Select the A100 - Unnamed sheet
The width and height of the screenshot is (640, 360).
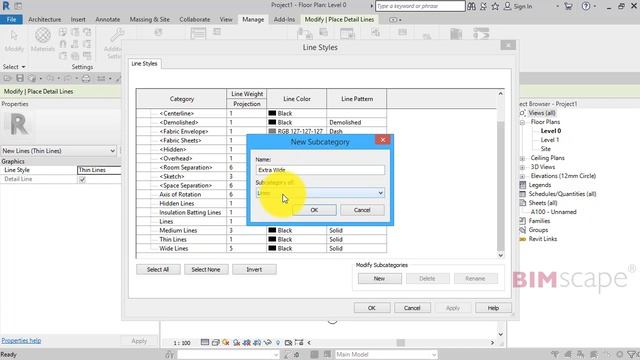tap(553, 212)
